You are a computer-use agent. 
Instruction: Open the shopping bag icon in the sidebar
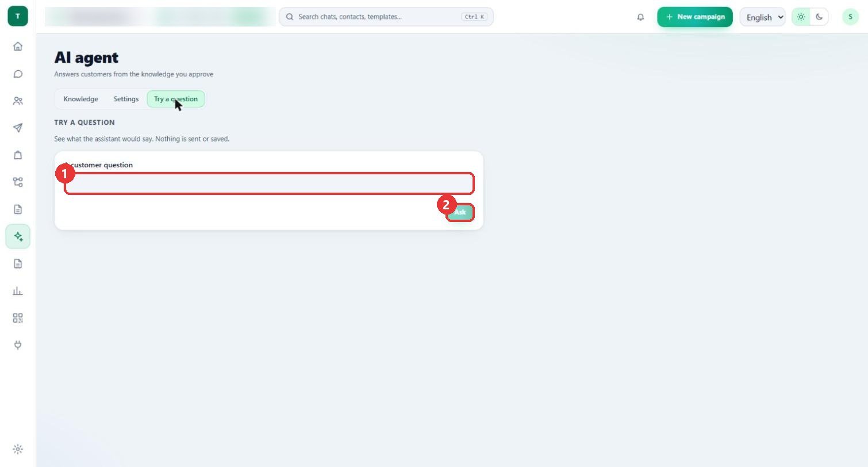tap(18, 155)
